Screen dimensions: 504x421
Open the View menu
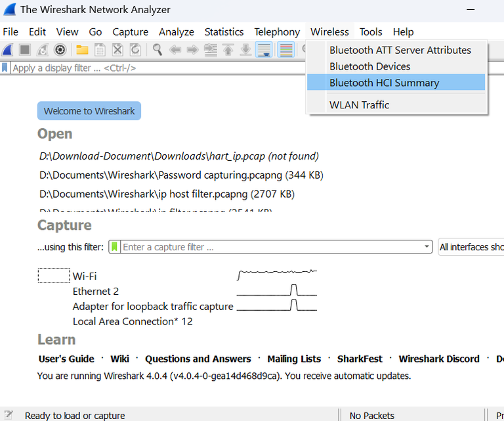[x=67, y=32]
